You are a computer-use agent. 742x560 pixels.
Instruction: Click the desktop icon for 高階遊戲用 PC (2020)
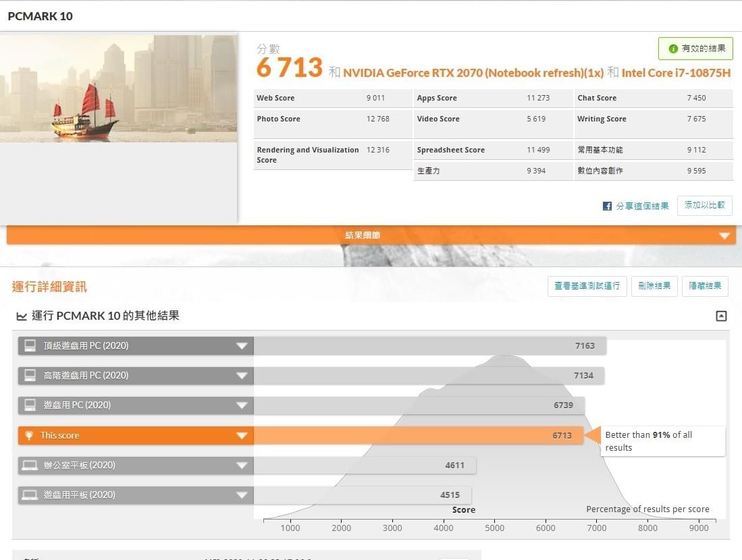coord(30,376)
